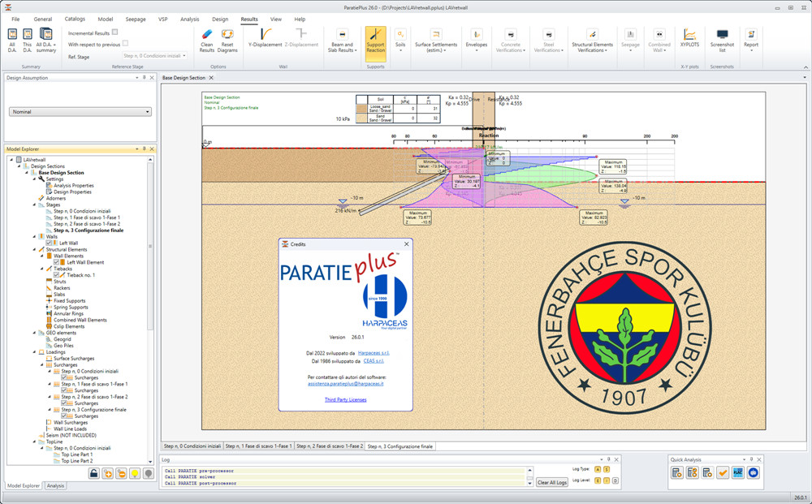Click the Sand color swatch in soil table
Screen dimensions: 812x504
pos(361,118)
